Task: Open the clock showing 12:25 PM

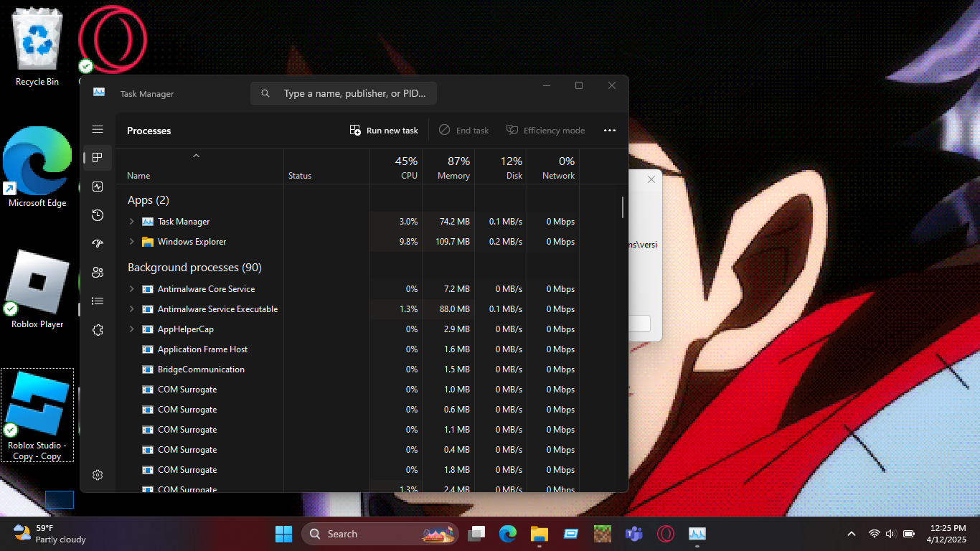Action: click(947, 534)
